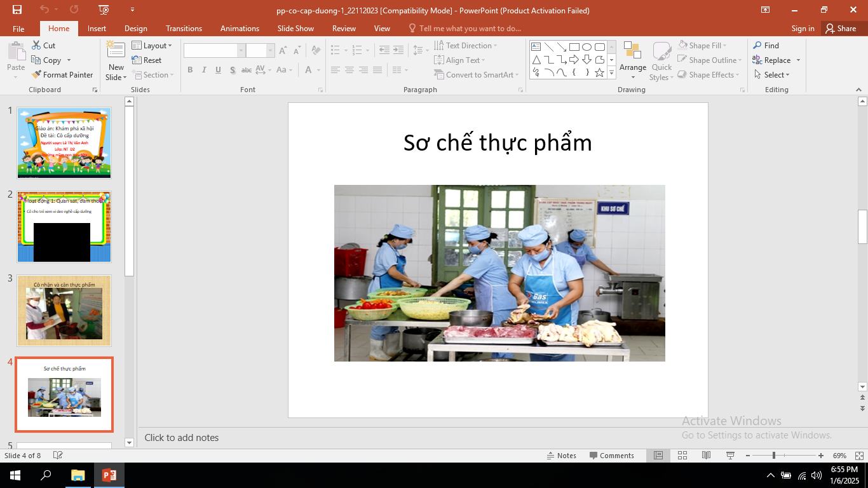Expand the shapes gallery More arrow
Viewport: 868px width, 488px height.
[612, 73]
